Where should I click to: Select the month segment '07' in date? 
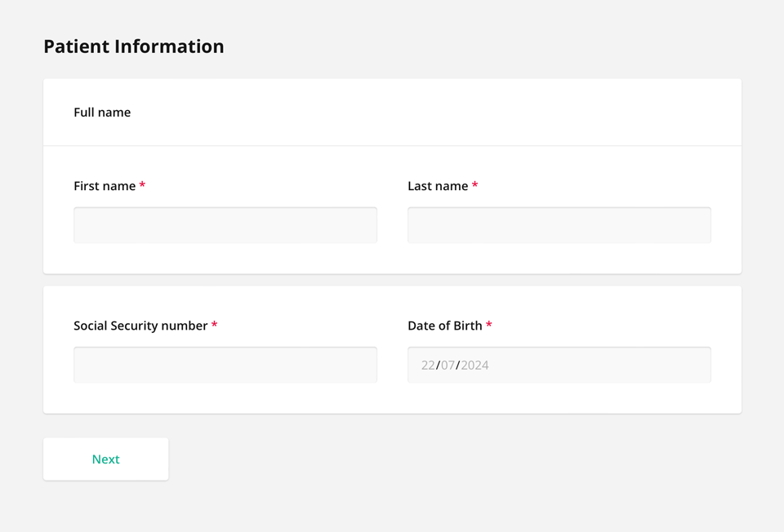pyautogui.click(x=448, y=366)
